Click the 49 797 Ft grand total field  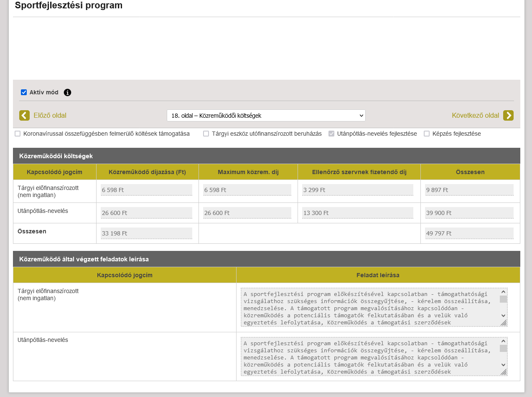pyautogui.click(x=469, y=233)
